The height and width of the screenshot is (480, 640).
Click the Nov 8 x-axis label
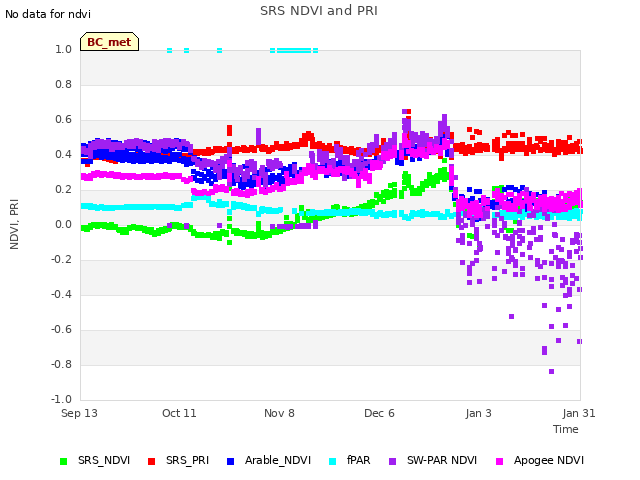click(279, 413)
